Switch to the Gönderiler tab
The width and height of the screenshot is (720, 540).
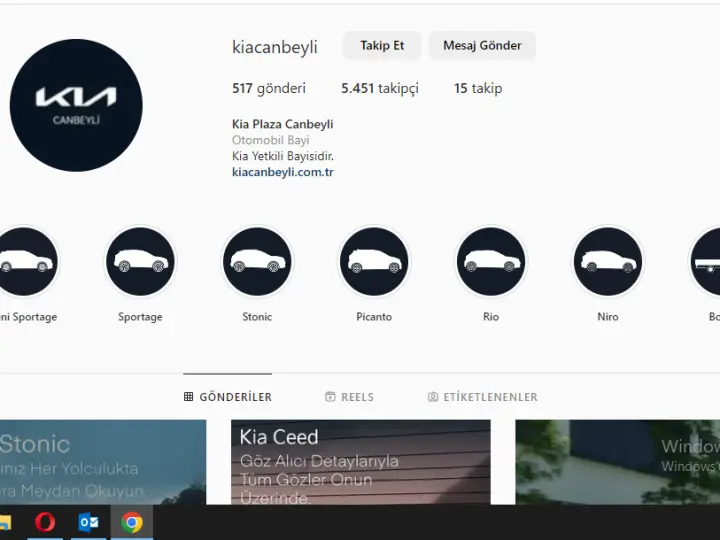(228, 397)
